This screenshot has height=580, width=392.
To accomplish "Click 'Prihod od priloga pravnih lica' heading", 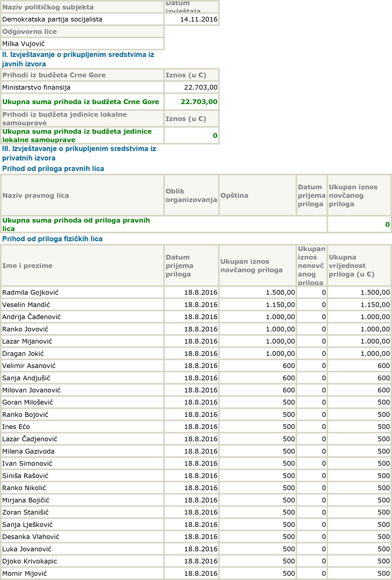I will coord(53,169).
